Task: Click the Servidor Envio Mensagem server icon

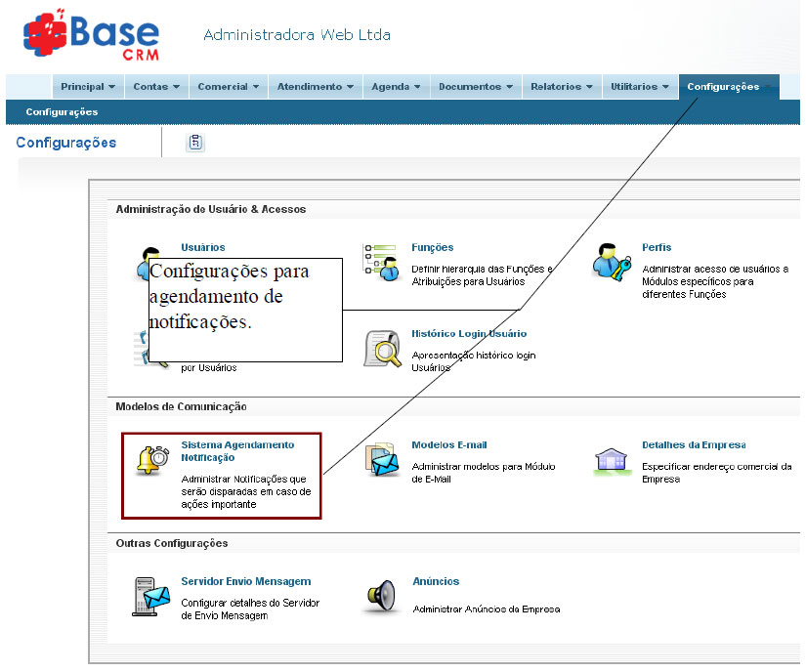Action: point(150,596)
